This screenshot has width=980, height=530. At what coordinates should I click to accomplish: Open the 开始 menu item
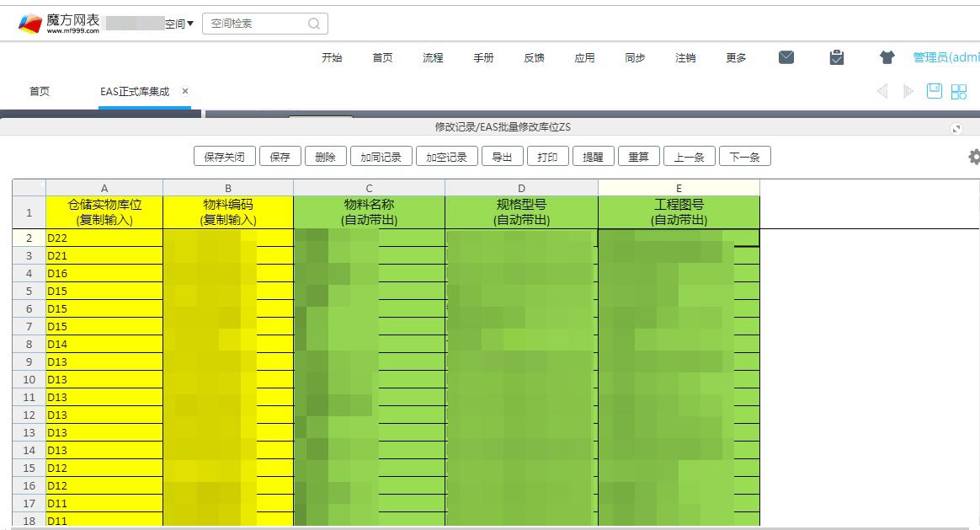pos(332,57)
